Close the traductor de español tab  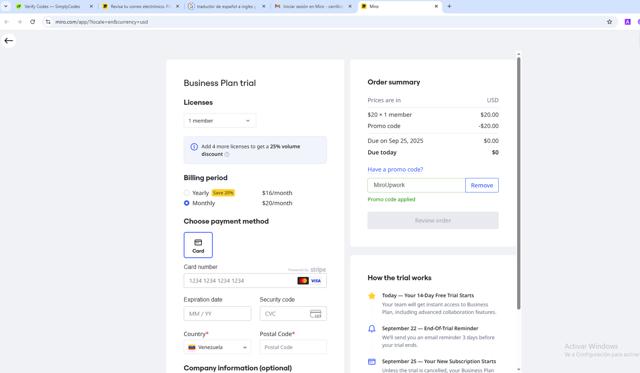[x=264, y=6]
